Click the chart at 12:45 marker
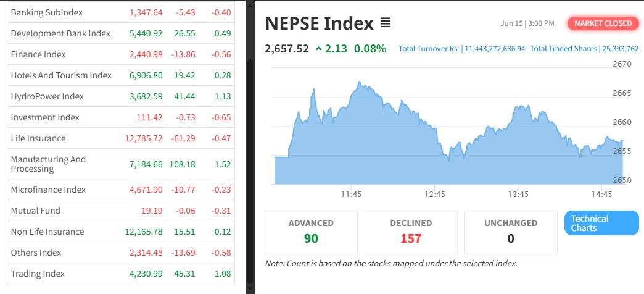The height and width of the screenshot is (294, 644). pyautogui.click(x=435, y=167)
